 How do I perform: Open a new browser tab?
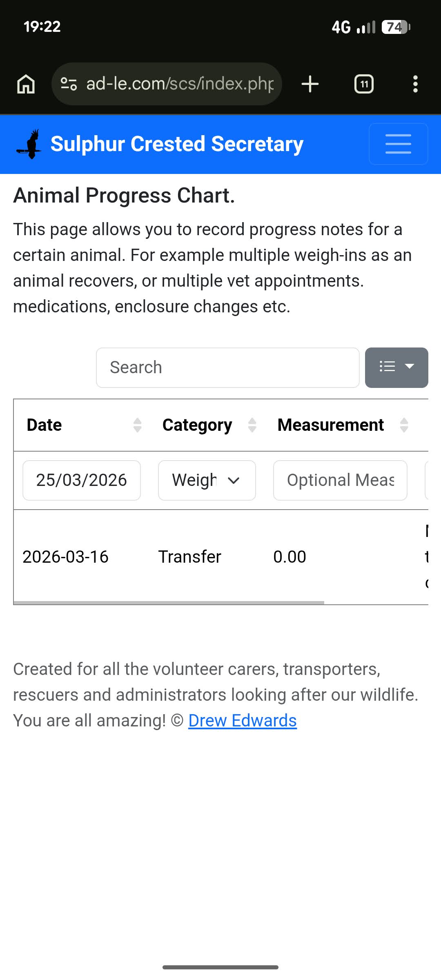click(310, 84)
